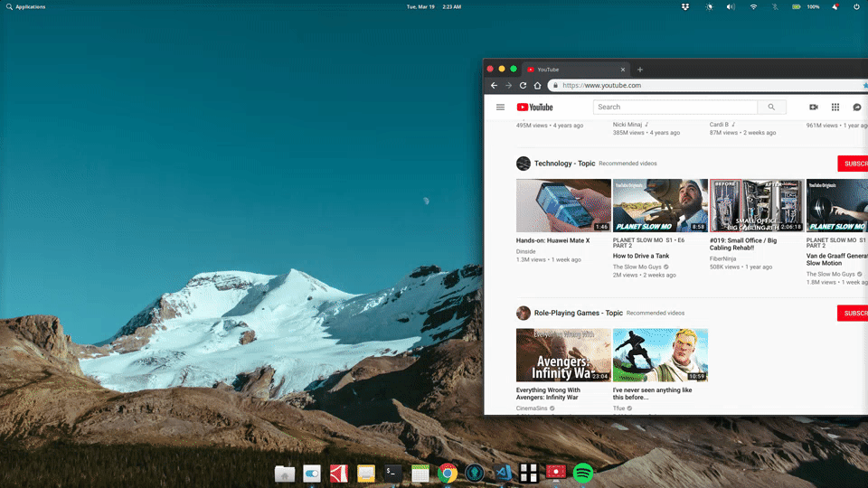This screenshot has height=488, width=868.
Task: Open The Slow Mo Guys channel under How to Drive a Tank
Action: (x=637, y=267)
